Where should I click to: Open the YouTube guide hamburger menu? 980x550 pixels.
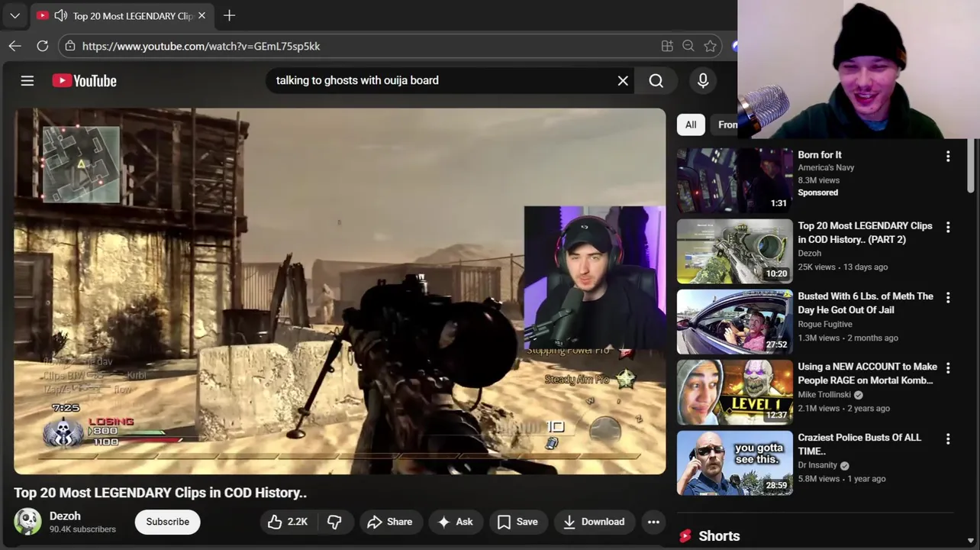(x=27, y=80)
